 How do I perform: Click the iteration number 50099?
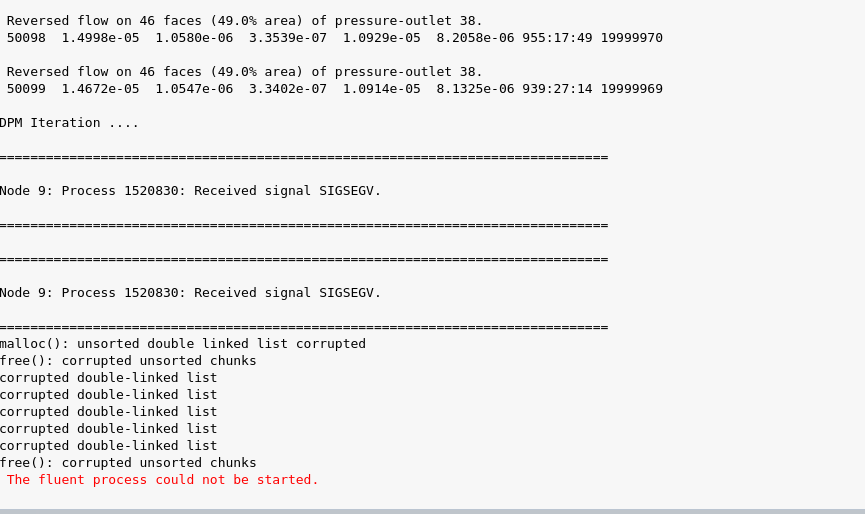26,89
